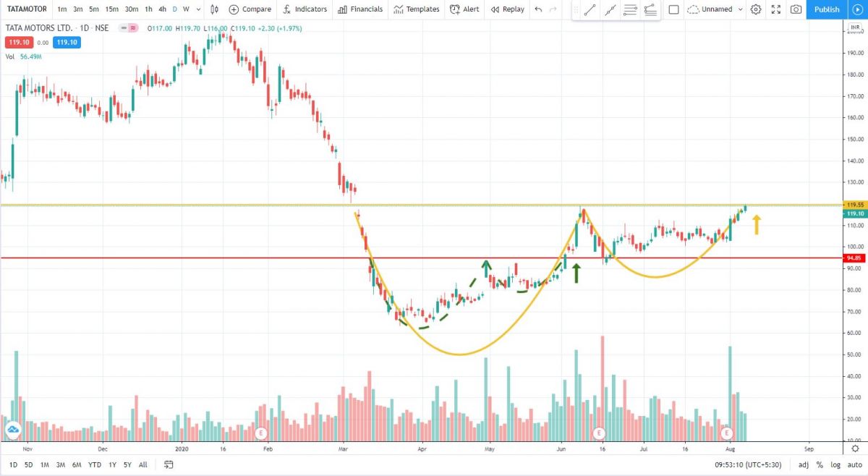Viewport: 868px width, 476px height.
Task: Expand the timeframe interval dropdown arrow
Action: [198, 9]
